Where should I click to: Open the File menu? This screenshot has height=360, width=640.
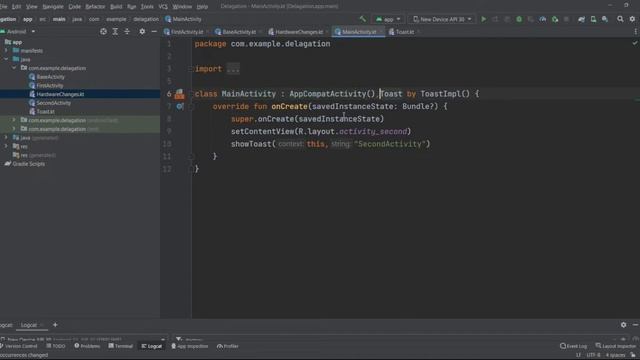point(4,7)
